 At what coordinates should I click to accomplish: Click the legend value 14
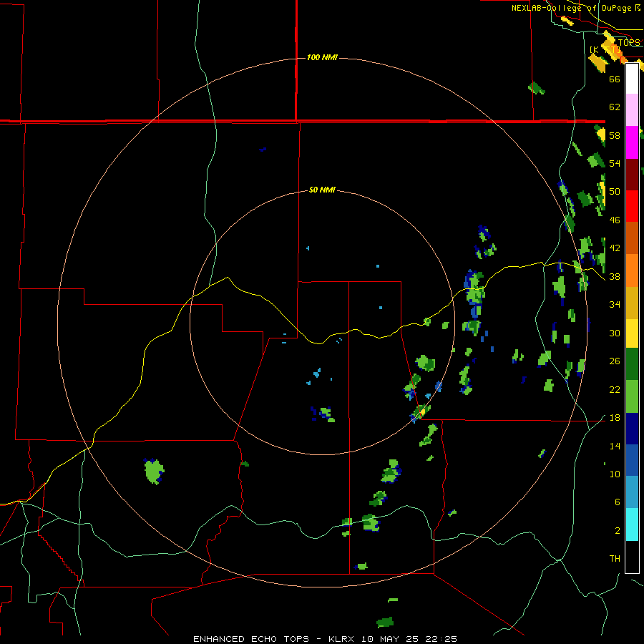(615, 446)
